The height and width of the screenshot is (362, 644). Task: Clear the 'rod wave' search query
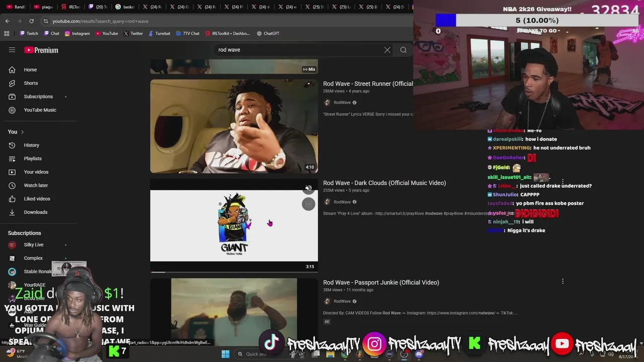[x=387, y=50]
